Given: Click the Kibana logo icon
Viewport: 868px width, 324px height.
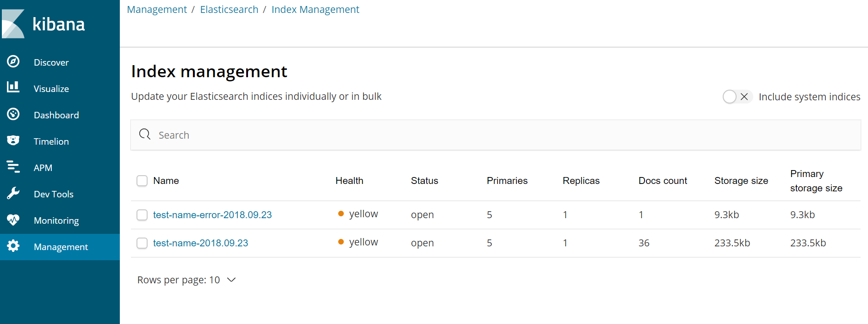Looking at the screenshot, I should [x=13, y=24].
